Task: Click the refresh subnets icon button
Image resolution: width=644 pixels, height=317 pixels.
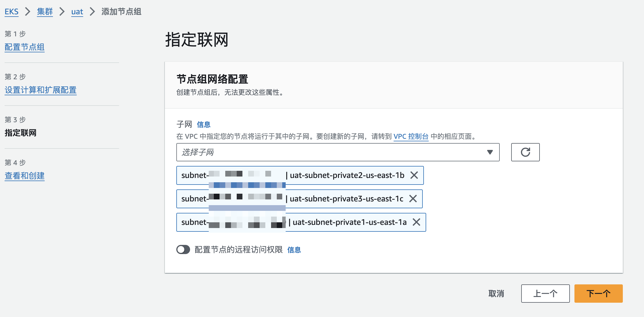Action: pyautogui.click(x=525, y=152)
